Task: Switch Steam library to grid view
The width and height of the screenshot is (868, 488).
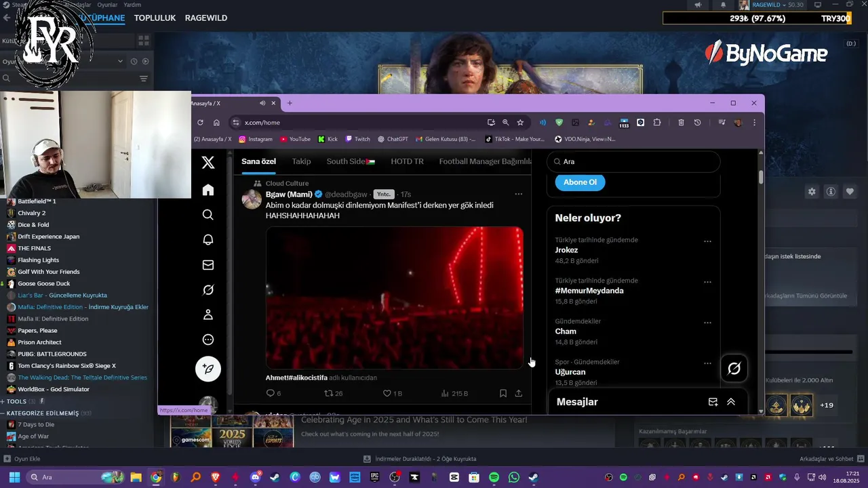Action: [x=143, y=41]
